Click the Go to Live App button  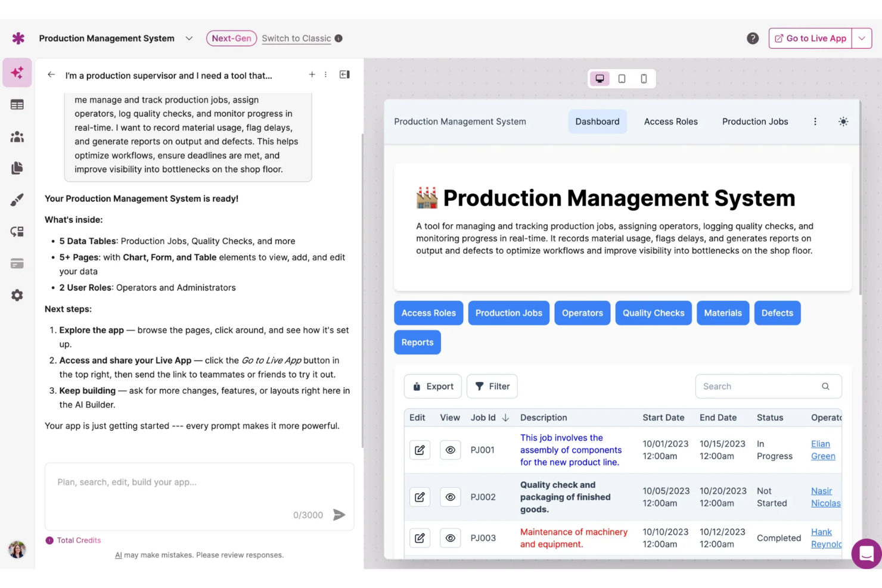coord(810,38)
